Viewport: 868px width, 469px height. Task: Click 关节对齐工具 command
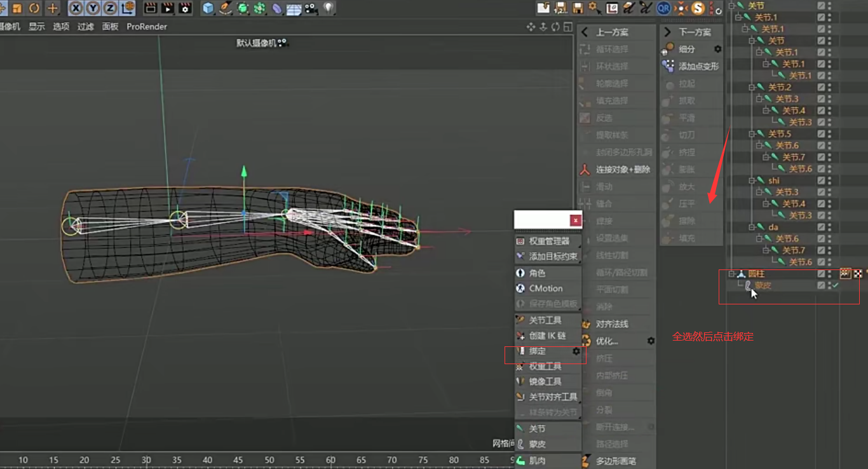click(x=548, y=397)
